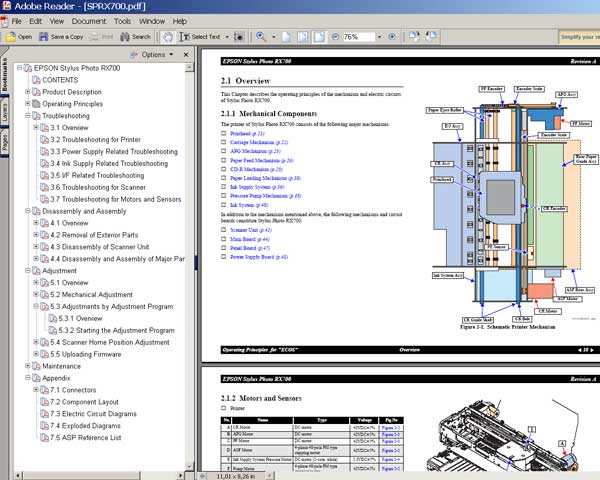Viewport: 600px width, 480px height.
Task: Expand the Product Description bookmark
Action: [28, 92]
